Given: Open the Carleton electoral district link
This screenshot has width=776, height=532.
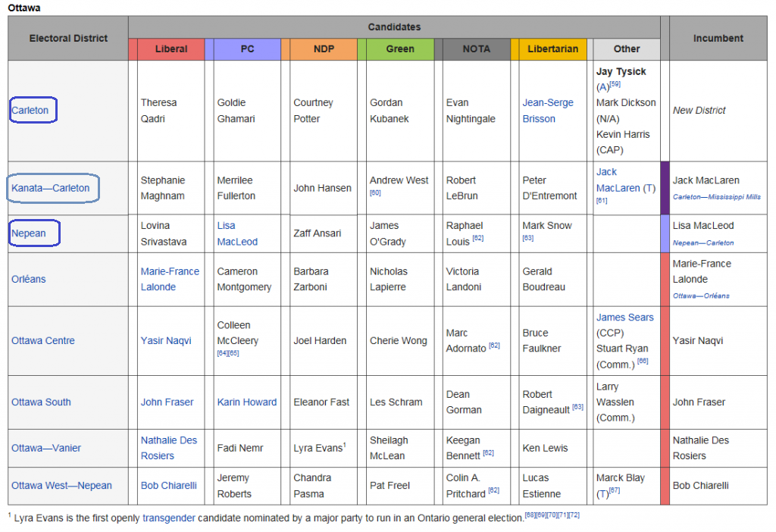Looking at the screenshot, I should point(30,111).
